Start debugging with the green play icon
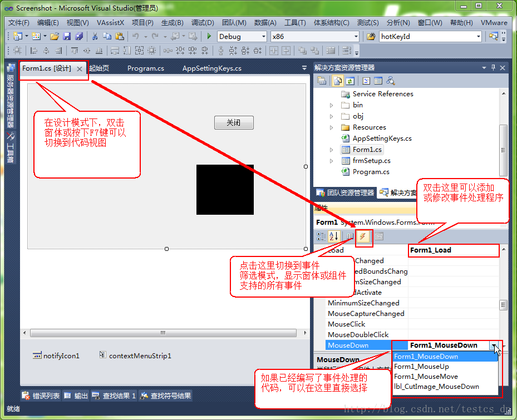 pyautogui.click(x=209, y=36)
